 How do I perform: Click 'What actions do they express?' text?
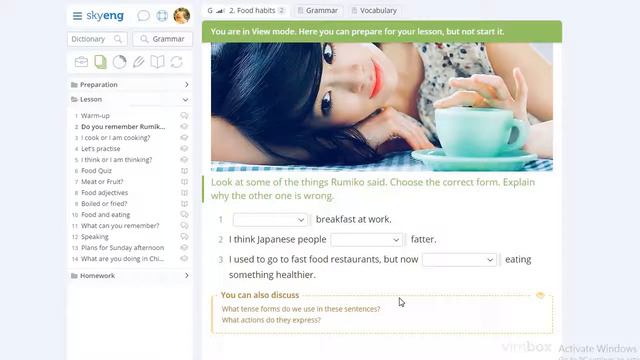(271, 320)
